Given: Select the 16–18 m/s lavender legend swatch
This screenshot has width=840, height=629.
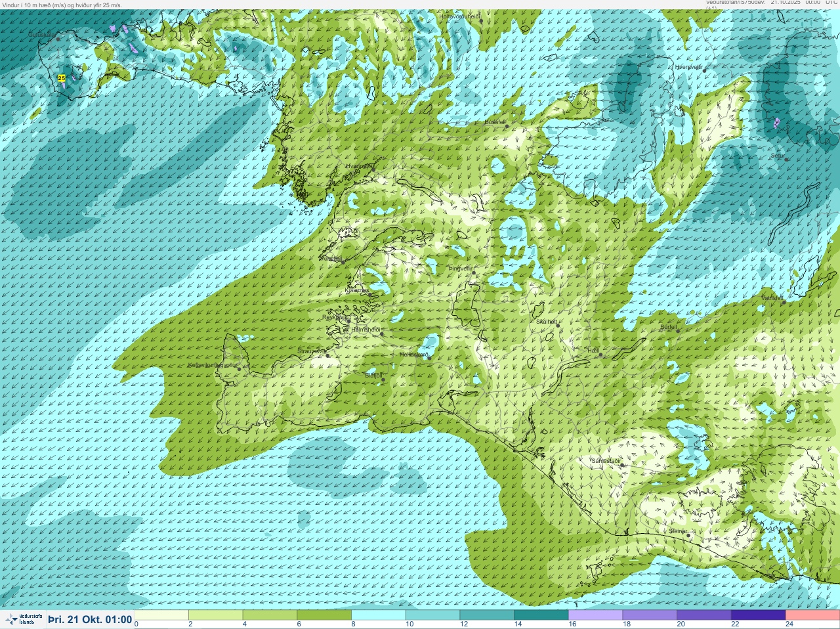Looking at the screenshot, I should [x=595, y=615].
